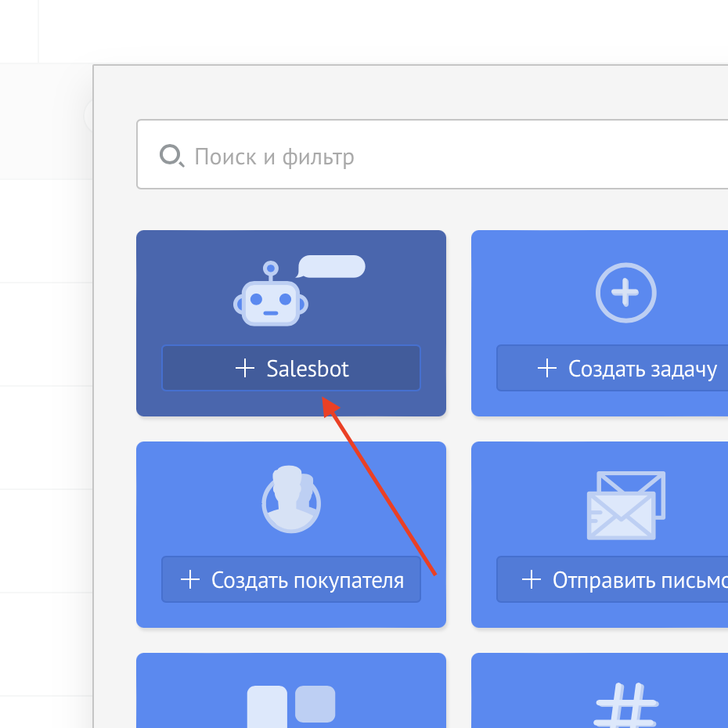Image resolution: width=728 pixels, height=728 pixels.
Task: Select the Создать покупателя button
Action: (x=290, y=580)
